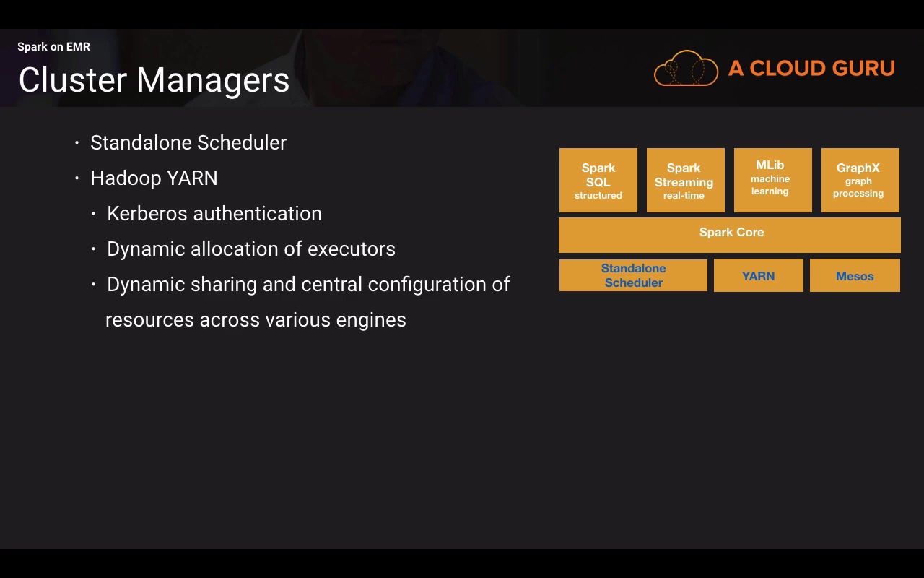Click Dynamic sharing and central configuration line

tap(308, 285)
